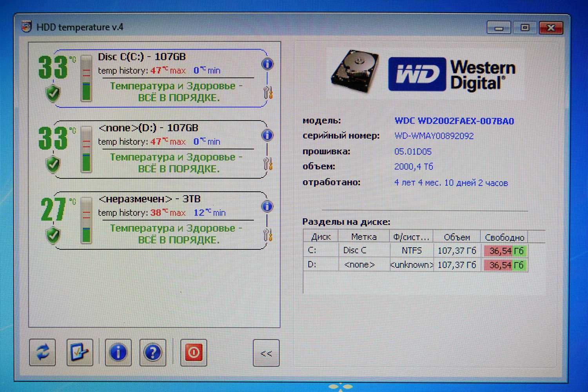Select partition row C: in table
Viewport: 588px width, 392px height.
tap(416, 250)
